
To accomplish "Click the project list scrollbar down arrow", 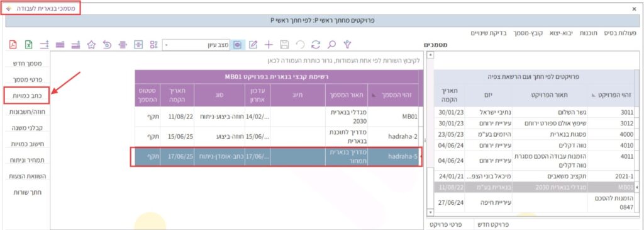I will pos(430,212).
